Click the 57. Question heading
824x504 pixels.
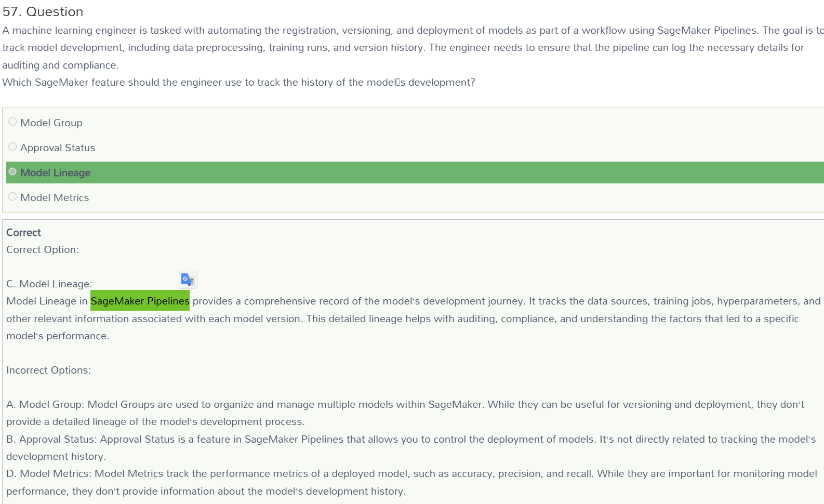(x=43, y=11)
